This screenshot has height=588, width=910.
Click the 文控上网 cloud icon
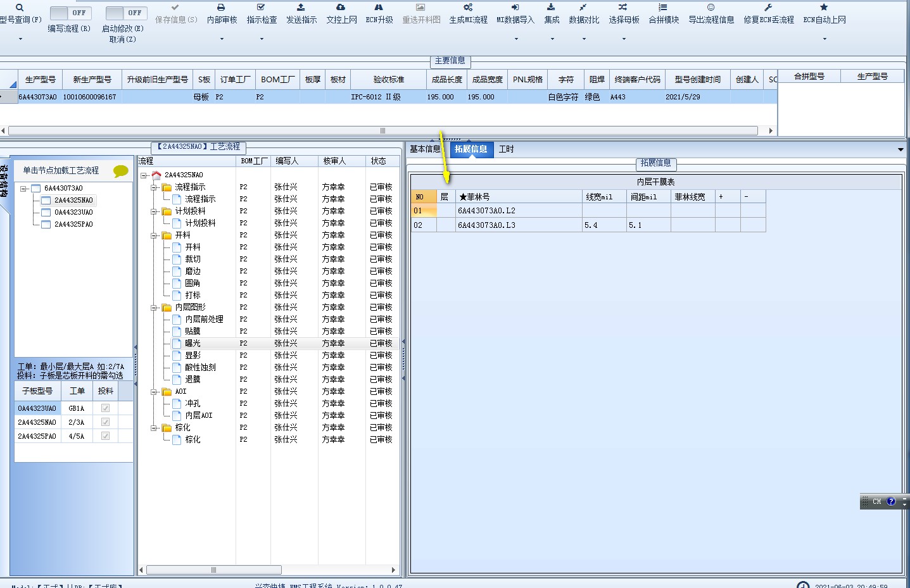(x=341, y=8)
